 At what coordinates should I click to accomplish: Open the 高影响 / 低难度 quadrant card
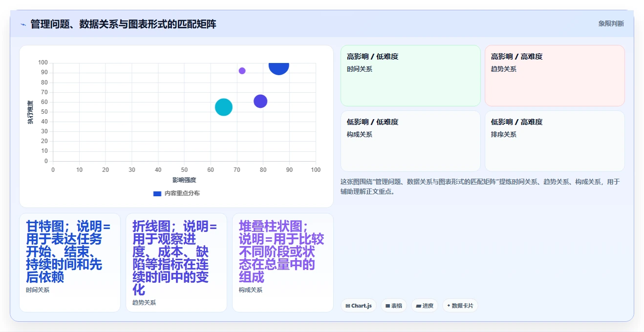point(410,76)
